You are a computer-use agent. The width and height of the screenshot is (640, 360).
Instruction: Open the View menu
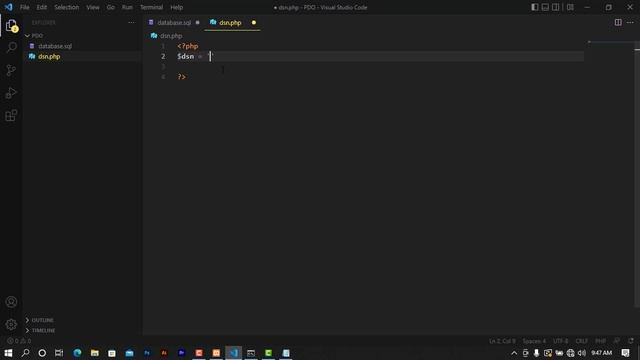point(93,7)
